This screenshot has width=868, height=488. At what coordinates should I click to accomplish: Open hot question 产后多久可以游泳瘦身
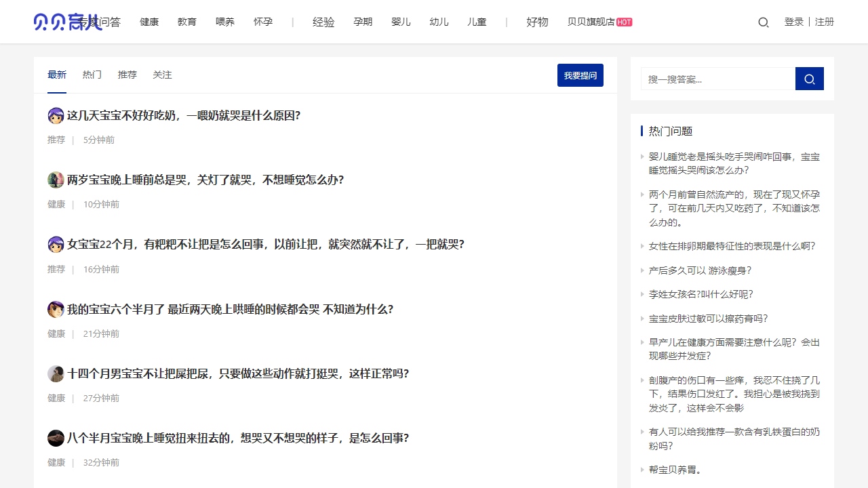click(700, 270)
